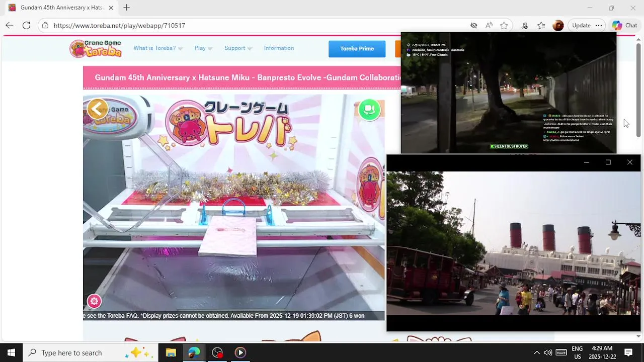Reload the Toreba page

pos(27,25)
